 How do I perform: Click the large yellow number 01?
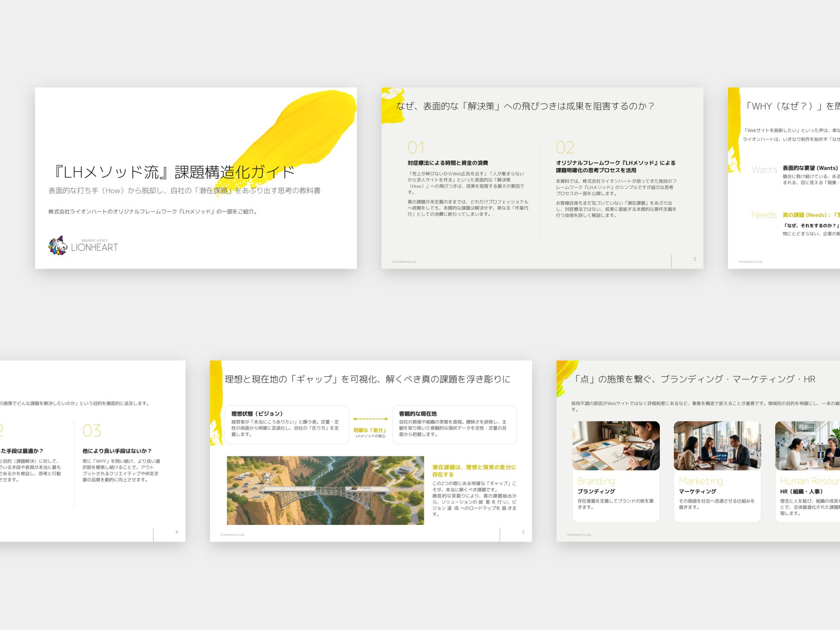click(x=416, y=148)
